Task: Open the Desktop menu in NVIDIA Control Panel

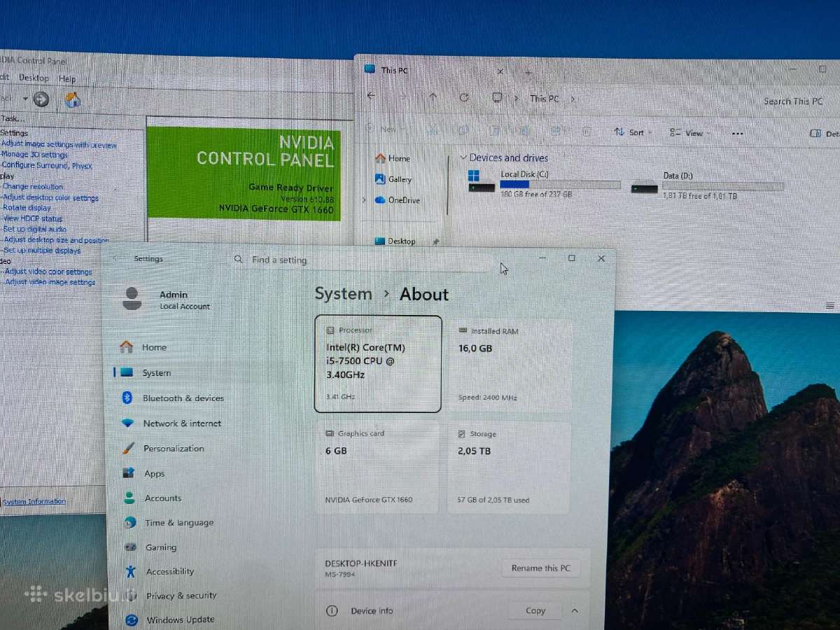Action: click(34, 78)
